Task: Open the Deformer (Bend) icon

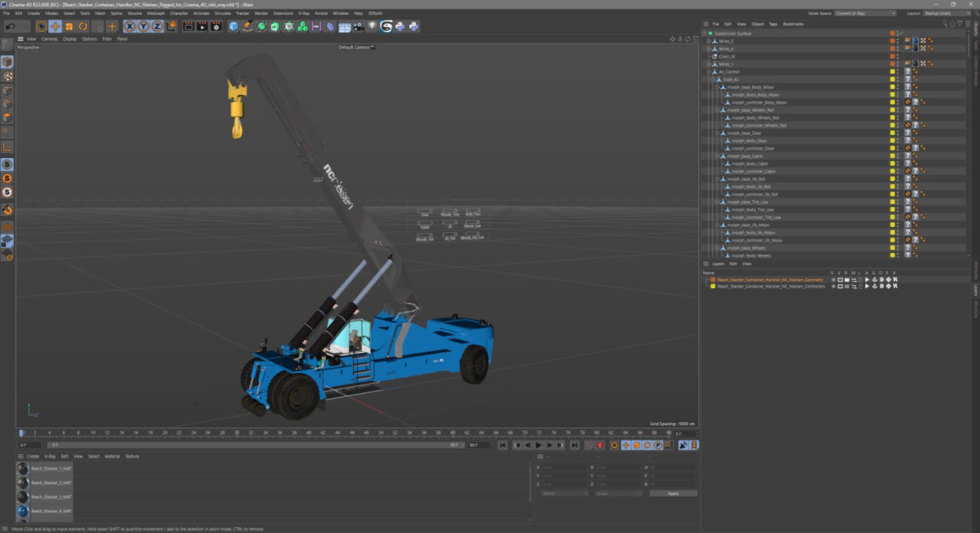Action: click(330, 27)
